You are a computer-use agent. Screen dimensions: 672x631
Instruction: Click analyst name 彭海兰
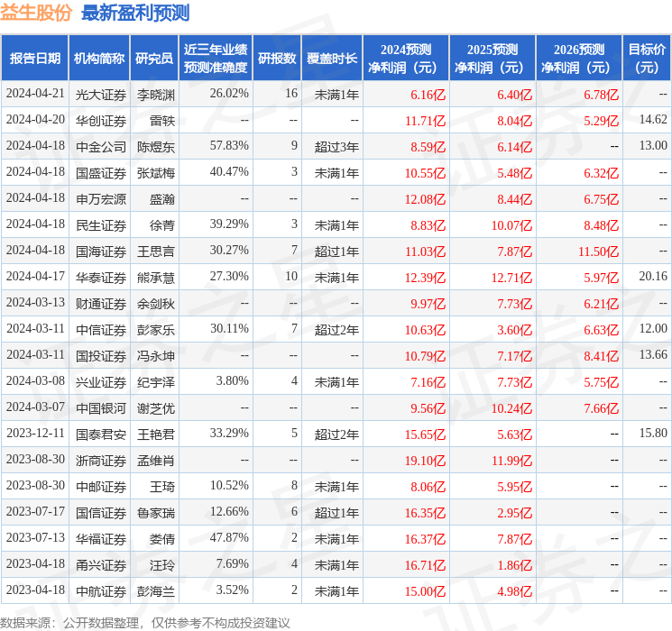tap(156, 591)
